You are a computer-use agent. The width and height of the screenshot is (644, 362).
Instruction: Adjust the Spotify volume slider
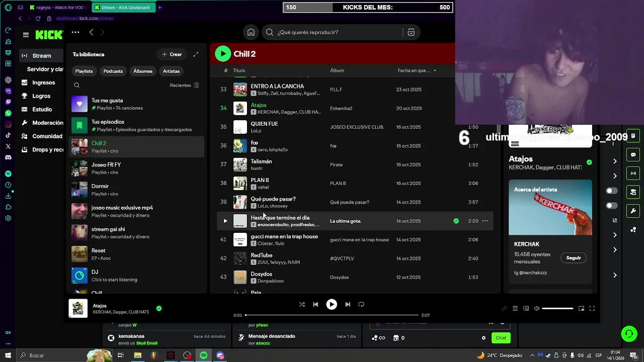point(557,309)
